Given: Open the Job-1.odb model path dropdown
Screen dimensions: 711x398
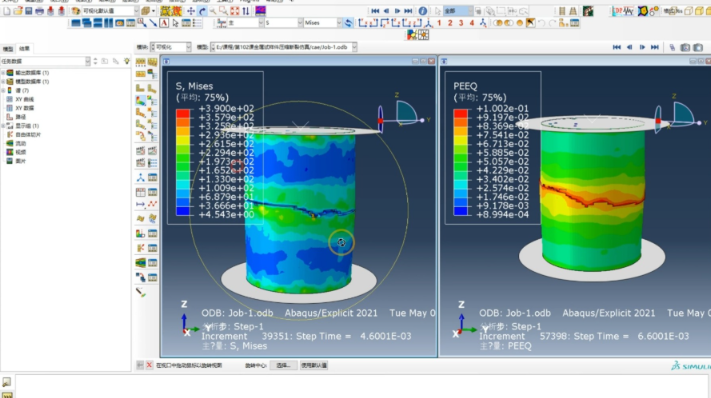Looking at the screenshot, I should click(355, 47).
